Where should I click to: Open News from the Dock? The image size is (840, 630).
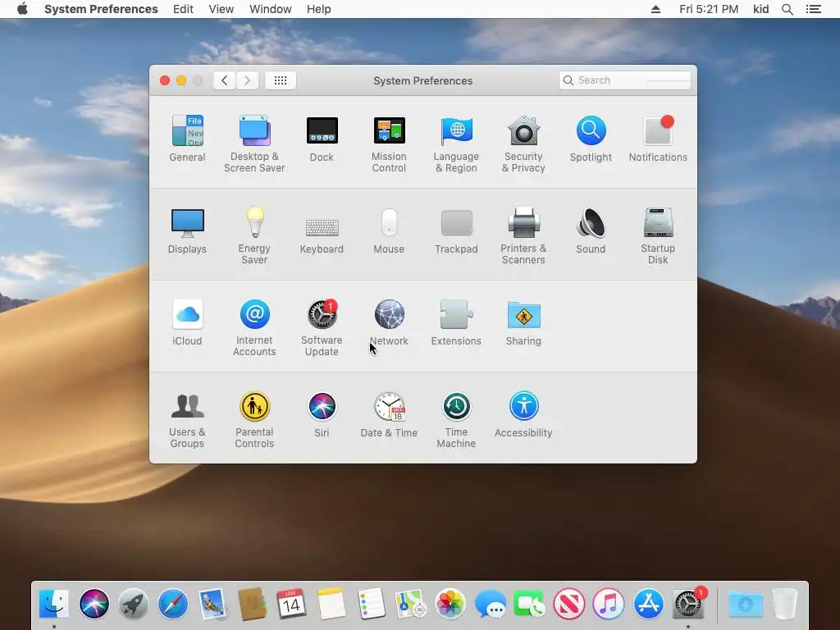pyautogui.click(x=569, y=605)
